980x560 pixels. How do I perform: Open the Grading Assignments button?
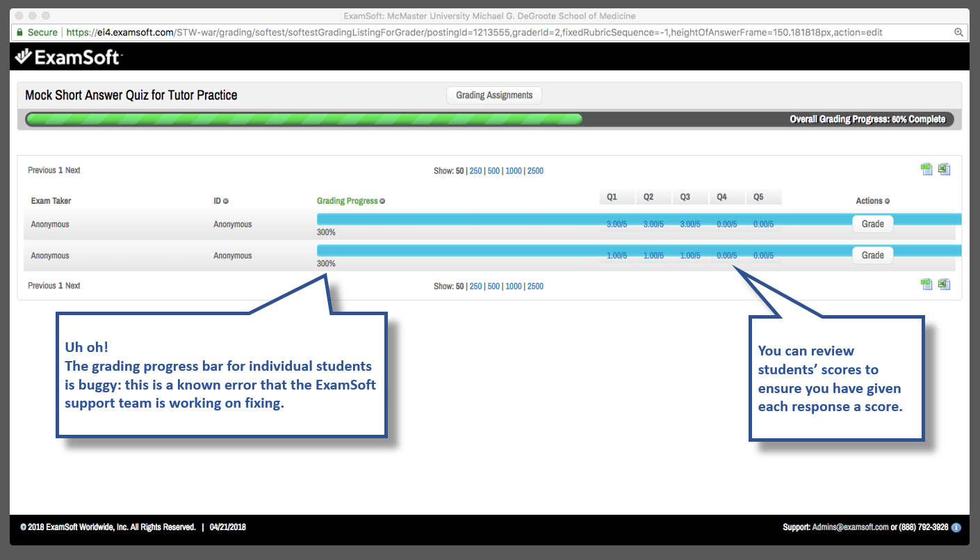coord(494,95)
